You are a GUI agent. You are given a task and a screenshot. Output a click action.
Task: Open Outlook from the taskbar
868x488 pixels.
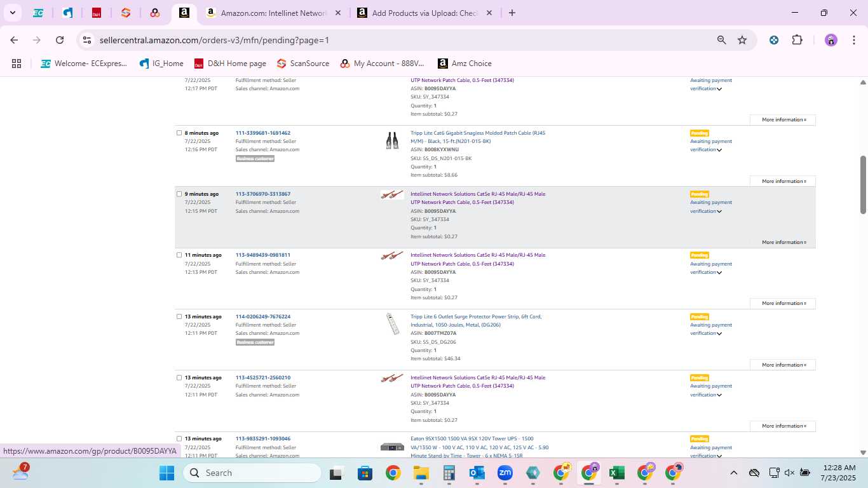[x=477, y=473]
